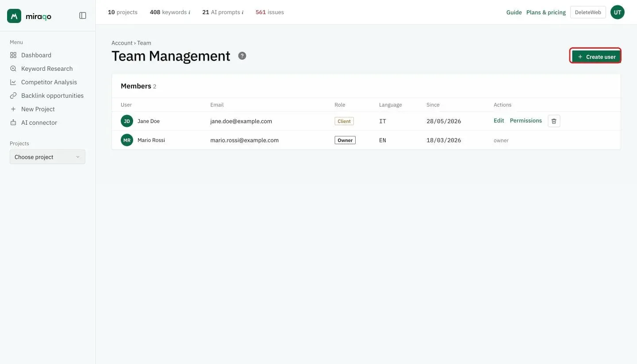Click the Jane Doe name
637x364 pixels.
coord(149,121)
